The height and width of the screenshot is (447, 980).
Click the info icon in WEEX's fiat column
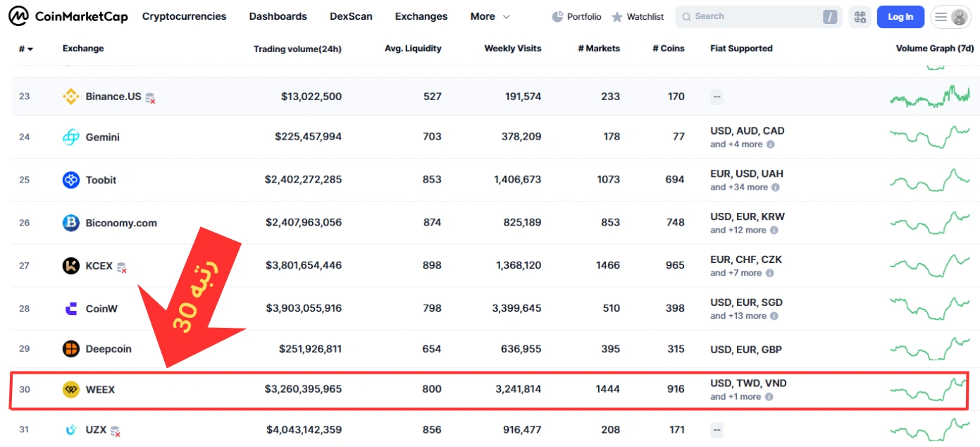(x=769, y=397)
